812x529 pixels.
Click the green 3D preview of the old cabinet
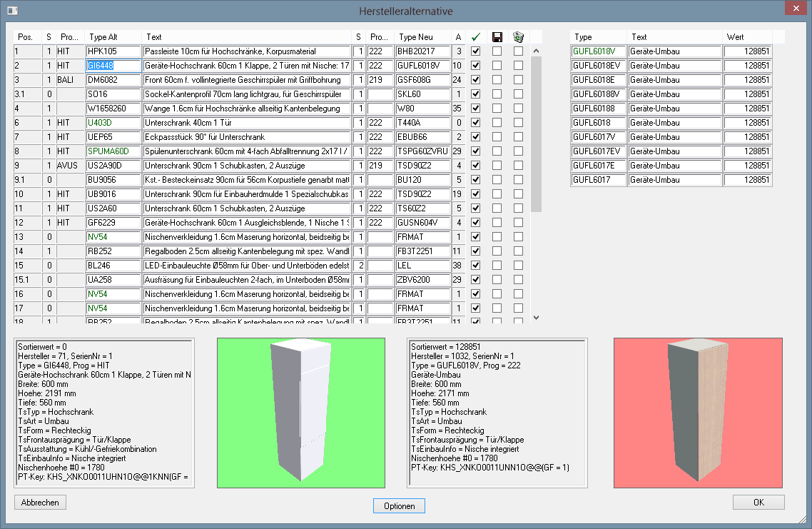[300, 413]
